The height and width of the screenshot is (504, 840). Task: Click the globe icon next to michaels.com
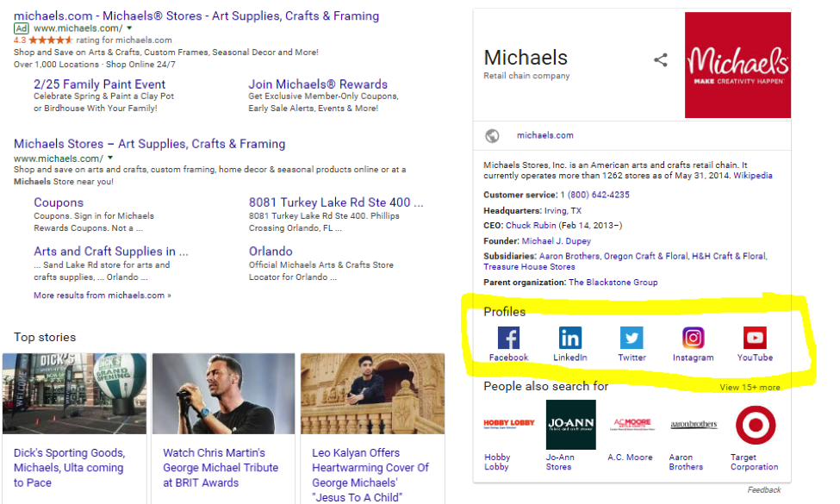coord(492,136)
